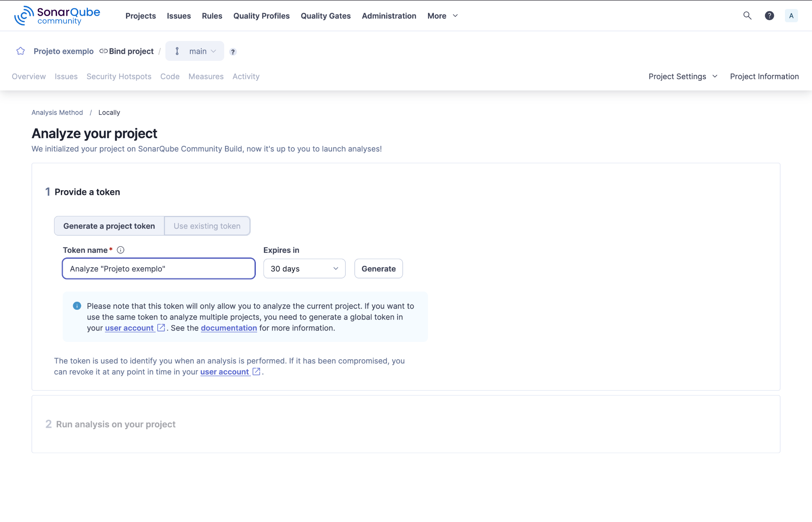Click the Token name info icon

pos(121,250)
